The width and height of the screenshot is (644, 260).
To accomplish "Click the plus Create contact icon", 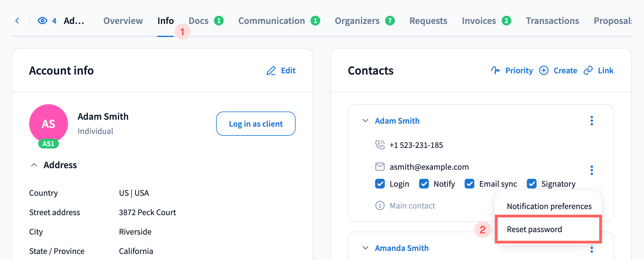I will pos(544,71).
